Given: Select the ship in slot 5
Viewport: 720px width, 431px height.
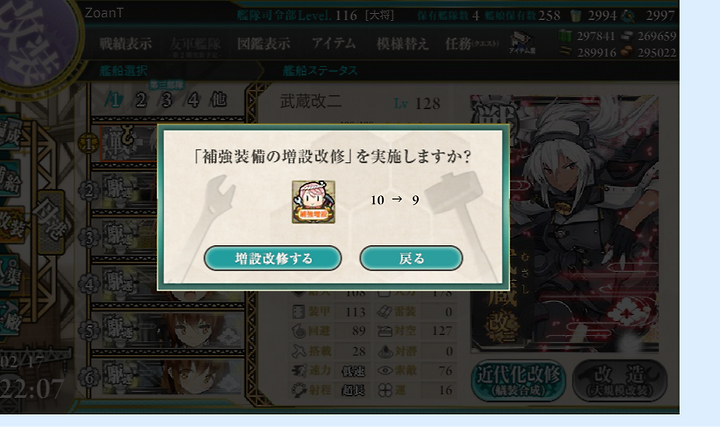Looking at the screenshot, I should 173,330.
